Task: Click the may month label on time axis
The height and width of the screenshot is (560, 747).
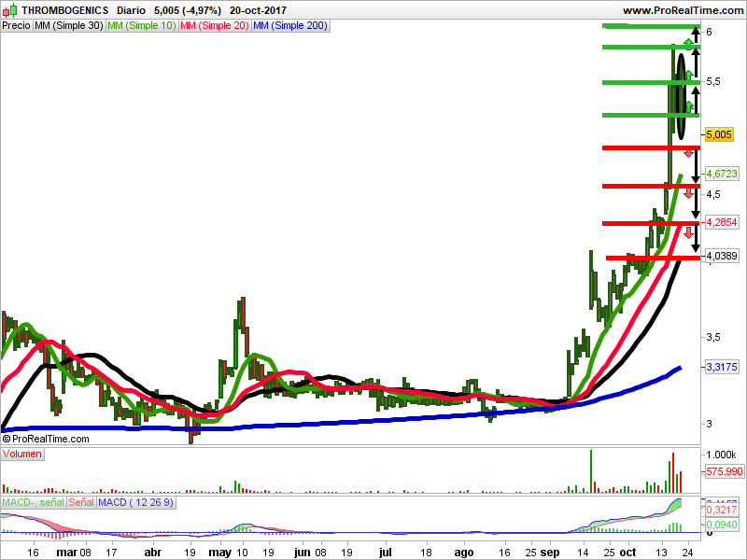Action: point(220,553)
